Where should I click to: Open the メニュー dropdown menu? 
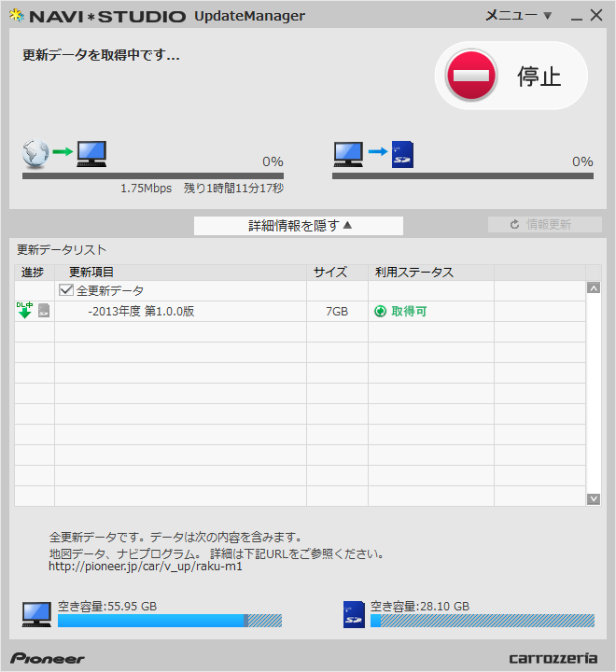(518, 16)
